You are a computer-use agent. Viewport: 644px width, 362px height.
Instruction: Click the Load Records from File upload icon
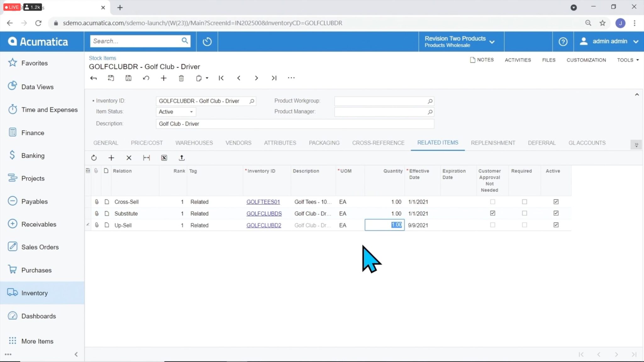coord(182,158)
